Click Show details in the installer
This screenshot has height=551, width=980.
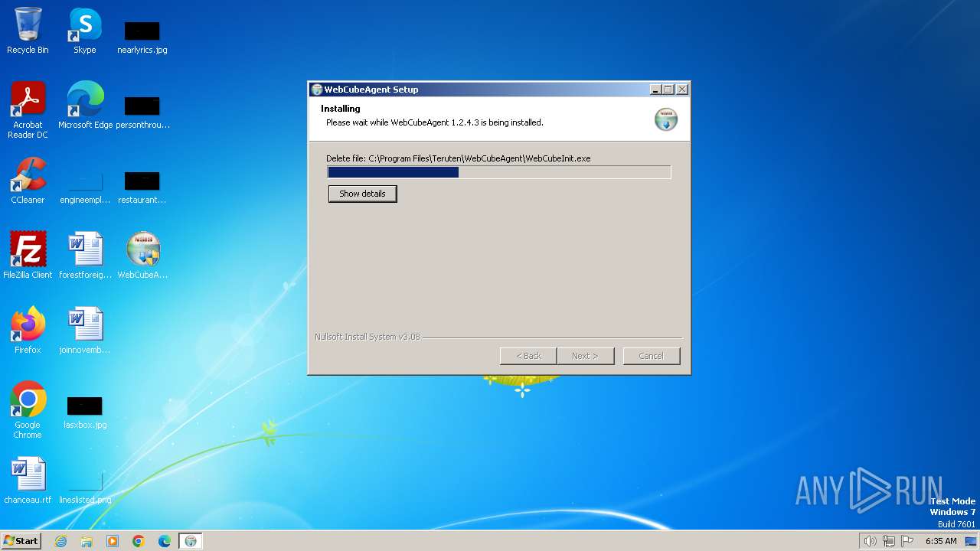click(x=362, y=194)
